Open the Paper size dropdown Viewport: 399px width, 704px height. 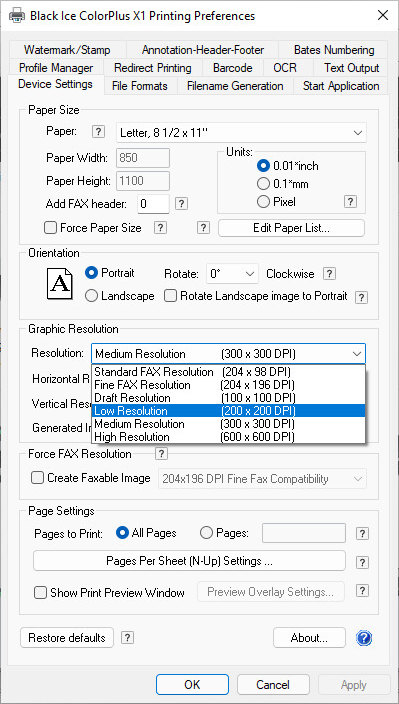click(x=241, y=133)
